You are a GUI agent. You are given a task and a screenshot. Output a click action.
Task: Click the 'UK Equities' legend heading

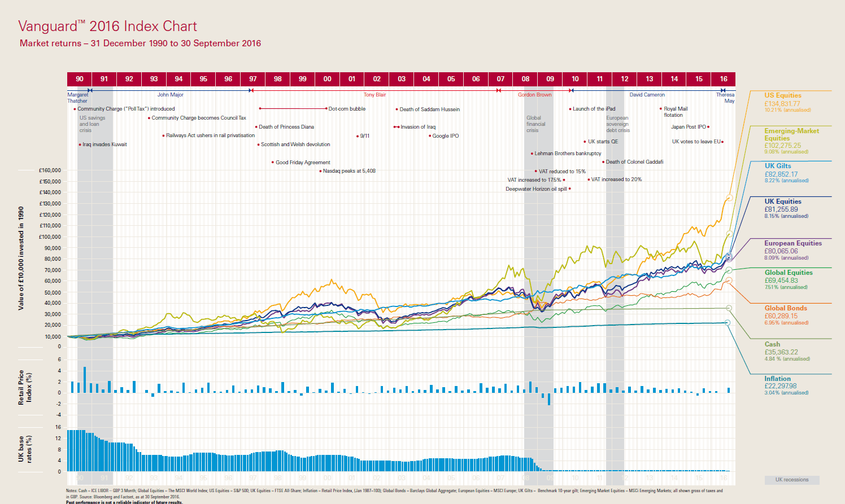[x=783, y=201]
